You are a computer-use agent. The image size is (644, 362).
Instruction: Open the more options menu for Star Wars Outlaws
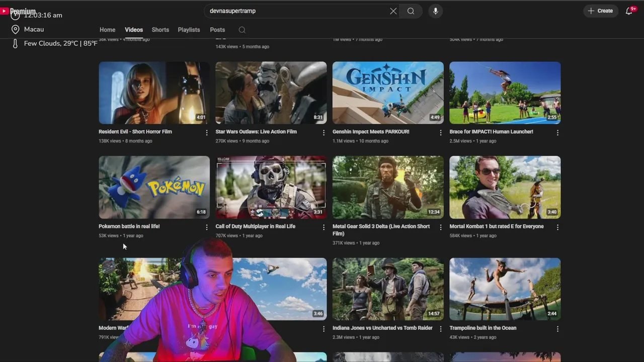(x=324, y=133)
